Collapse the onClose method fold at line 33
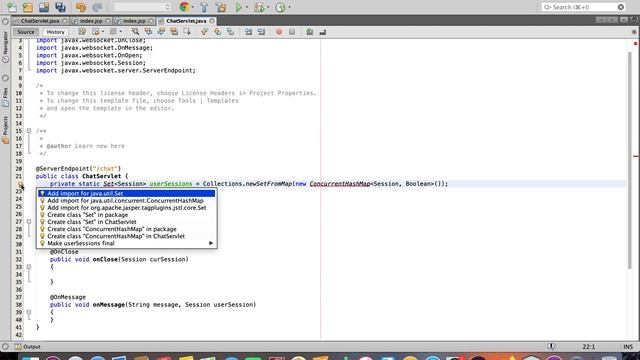 [x=29, y=267]
